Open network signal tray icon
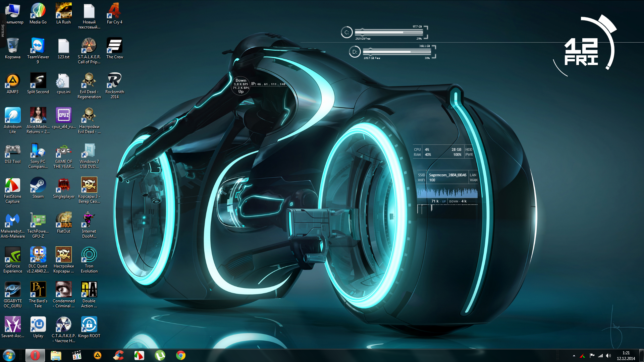644x362 pixels. click(x=600, y=356)
